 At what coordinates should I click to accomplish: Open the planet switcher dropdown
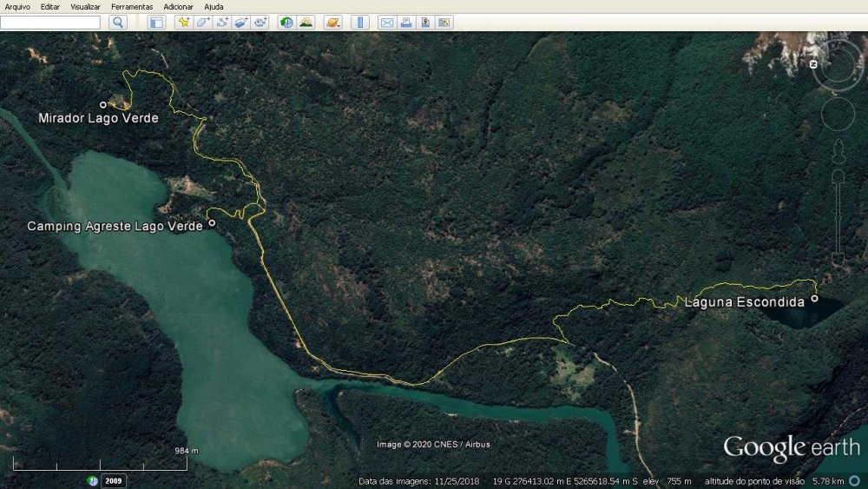tap(332, 23)
